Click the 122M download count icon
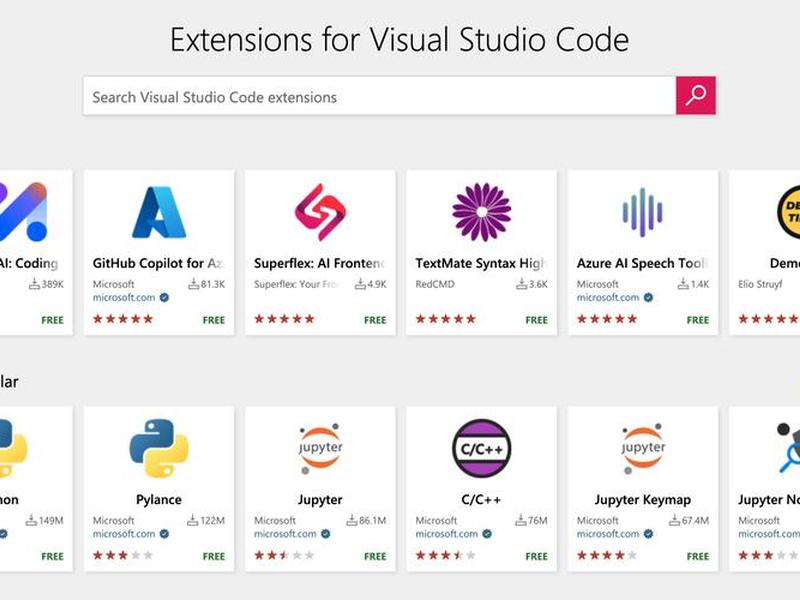The height and width of the screenshot is (600, 800). click(192, 520)
